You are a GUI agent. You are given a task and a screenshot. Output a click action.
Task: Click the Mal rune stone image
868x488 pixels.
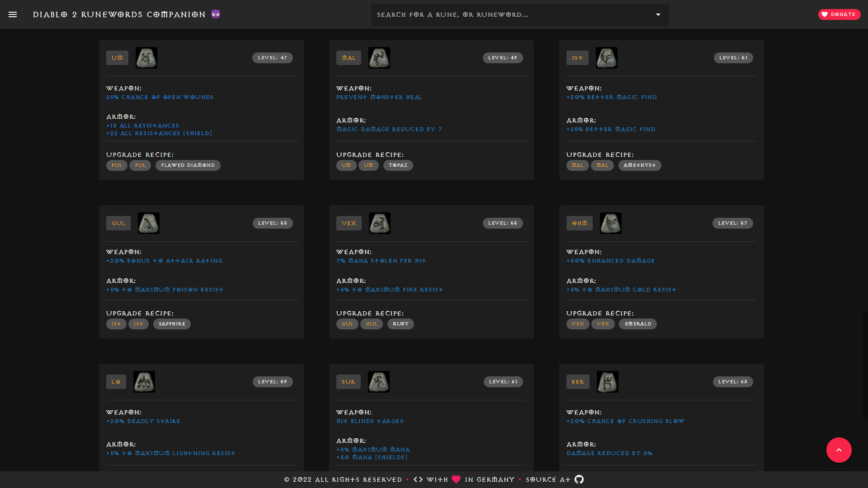pos(379,58)
